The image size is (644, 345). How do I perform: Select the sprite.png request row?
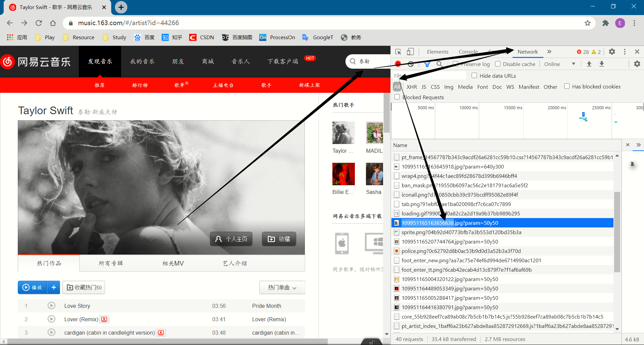pos(502,232)
